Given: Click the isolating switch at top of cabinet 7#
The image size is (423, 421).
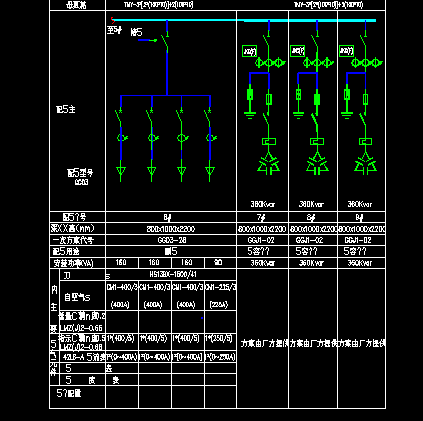Looking at the screenshot, I should tap(267, 41).
